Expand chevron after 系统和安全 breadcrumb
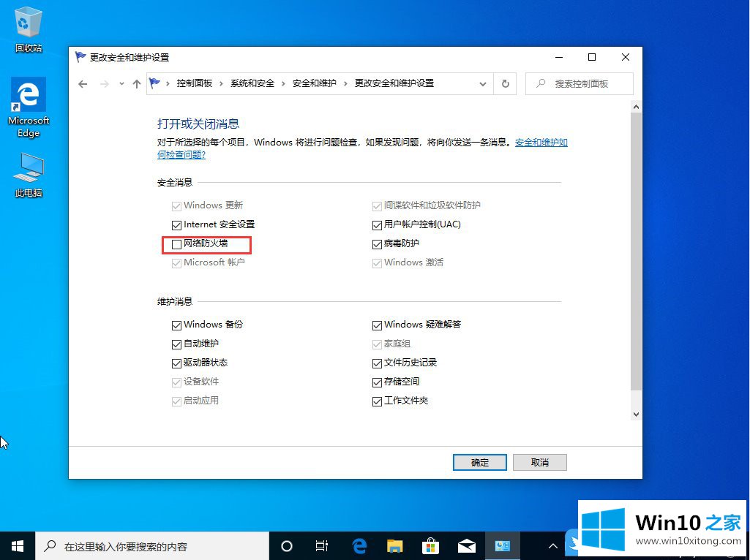Image resolution: width=750 pixels, height=560 pixels. coord(283,83)
